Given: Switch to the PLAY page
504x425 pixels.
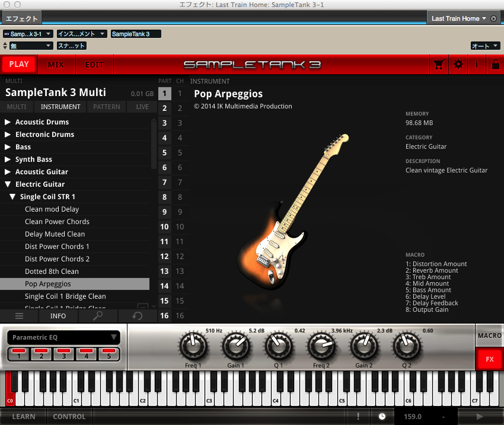Looking at the screenshot, I should coord(19,65).
